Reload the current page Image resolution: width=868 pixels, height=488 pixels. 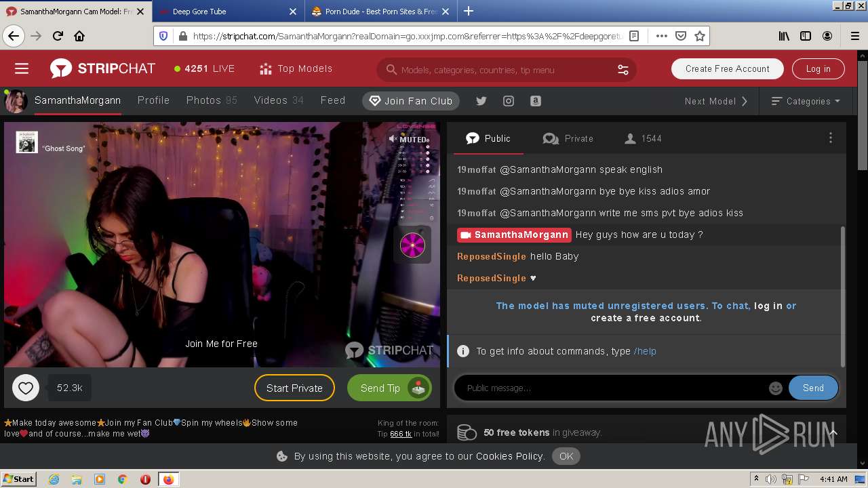click(x=58, y=36)
